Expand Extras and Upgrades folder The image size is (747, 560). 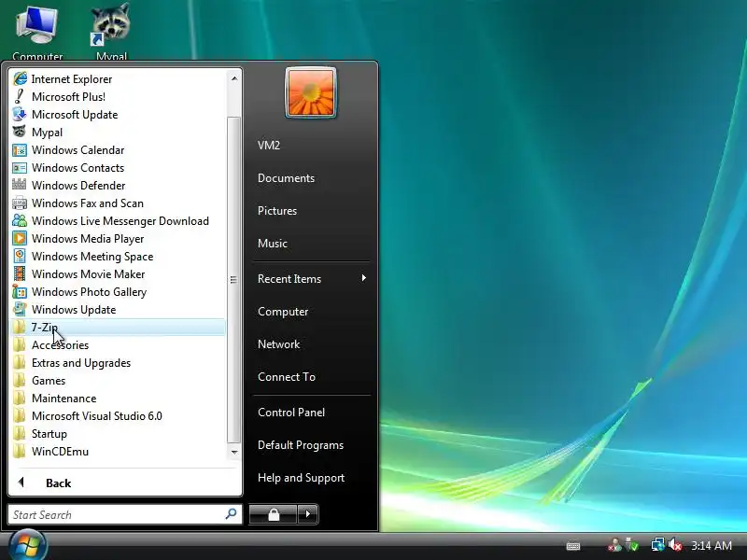click(118, 363)
